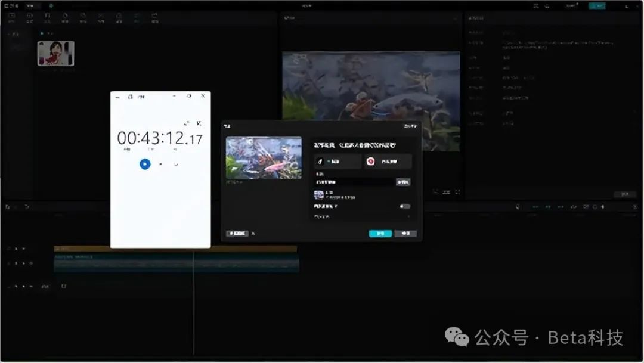Record a lap with the stopwatch flag button
The height and width of the screenshot is (363, 644).
point(160,165)
